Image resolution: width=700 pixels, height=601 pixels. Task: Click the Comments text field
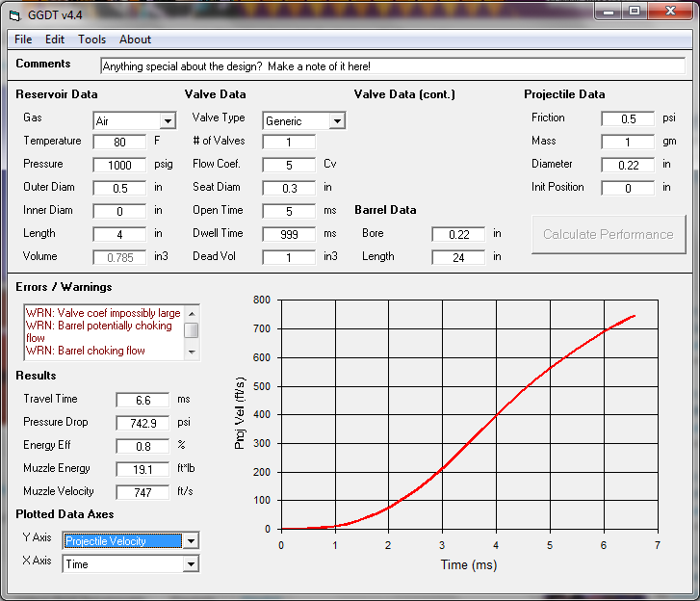click(x=392, y=66)
